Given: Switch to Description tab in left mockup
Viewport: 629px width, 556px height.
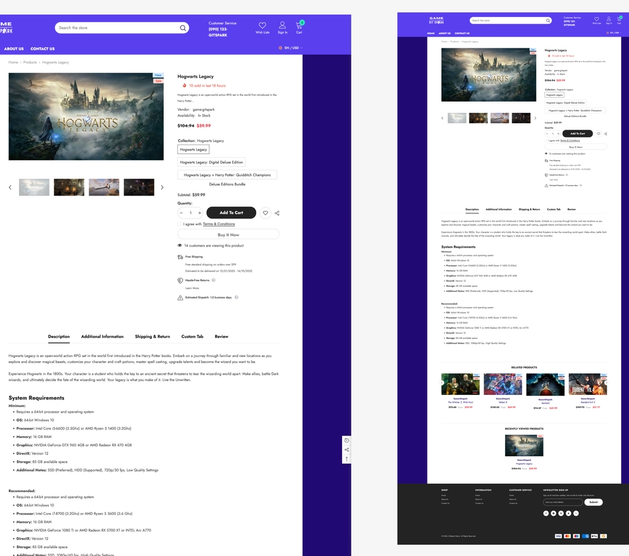Looking at the screenshot, I should click(59, 337).
